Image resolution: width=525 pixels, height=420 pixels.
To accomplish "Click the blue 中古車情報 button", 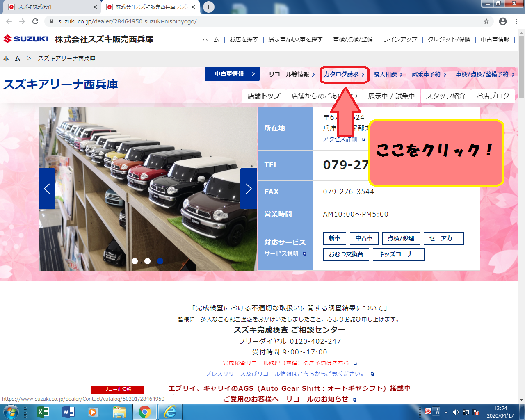I will point(232,74).
